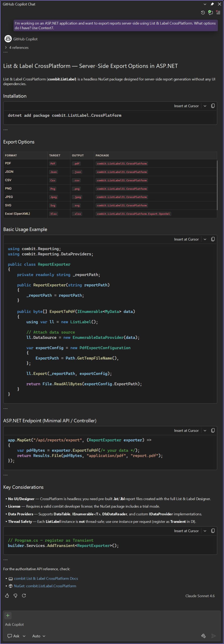Select the '.json' output cell

point(77,172)
